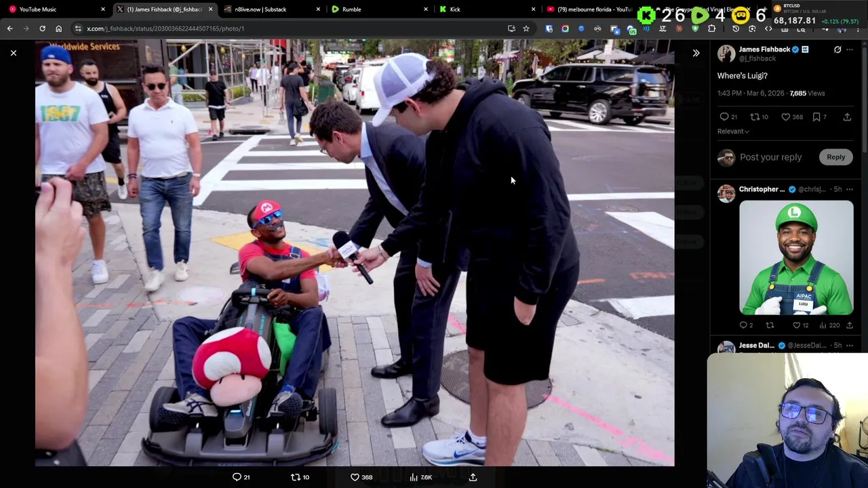Open Christopher's profile name in the first reply
The image size is (868, 488).
click(762, 189)
